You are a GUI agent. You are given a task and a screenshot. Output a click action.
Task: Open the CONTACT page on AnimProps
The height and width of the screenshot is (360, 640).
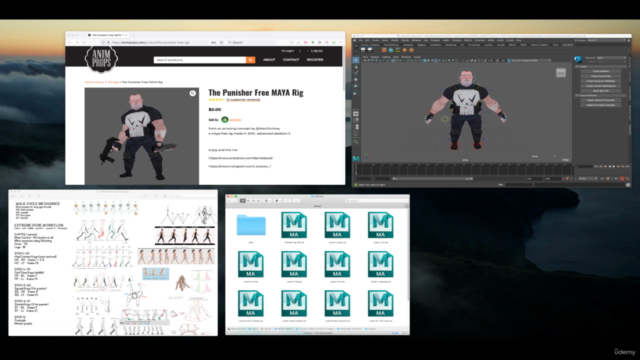[x=291, y=60]
